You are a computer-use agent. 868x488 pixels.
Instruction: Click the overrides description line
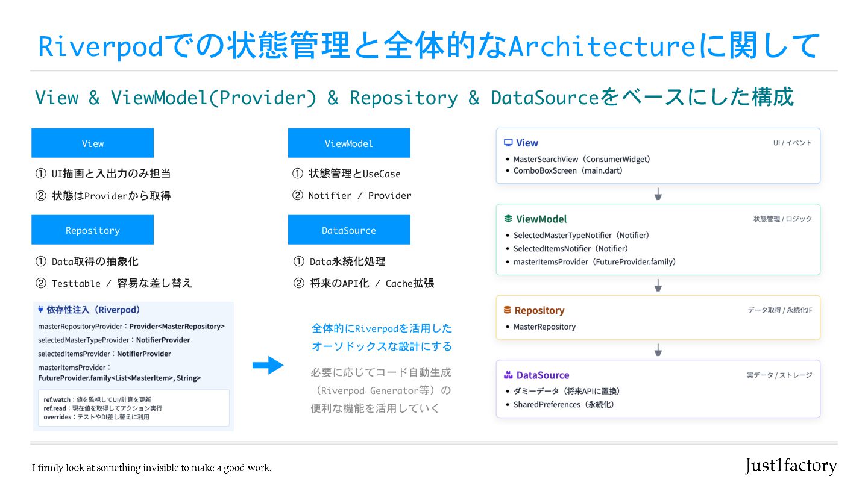[x=96, y=416]
